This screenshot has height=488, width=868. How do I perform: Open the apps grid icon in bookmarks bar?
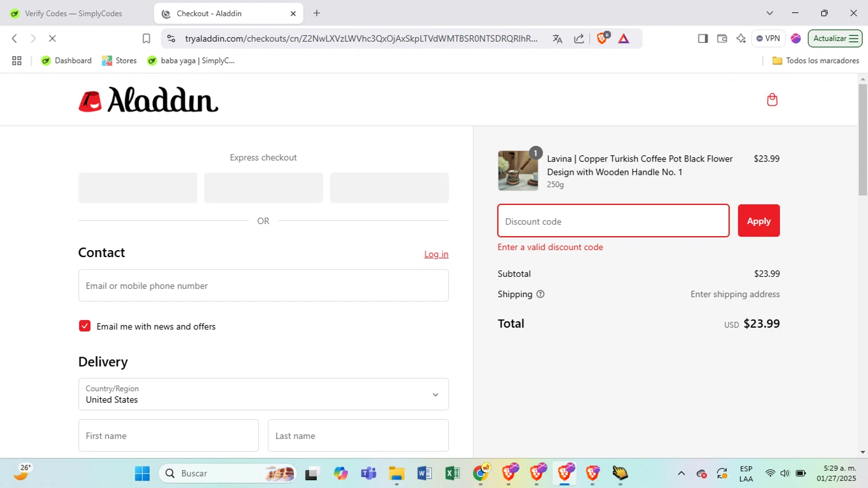tap(17, 60)
